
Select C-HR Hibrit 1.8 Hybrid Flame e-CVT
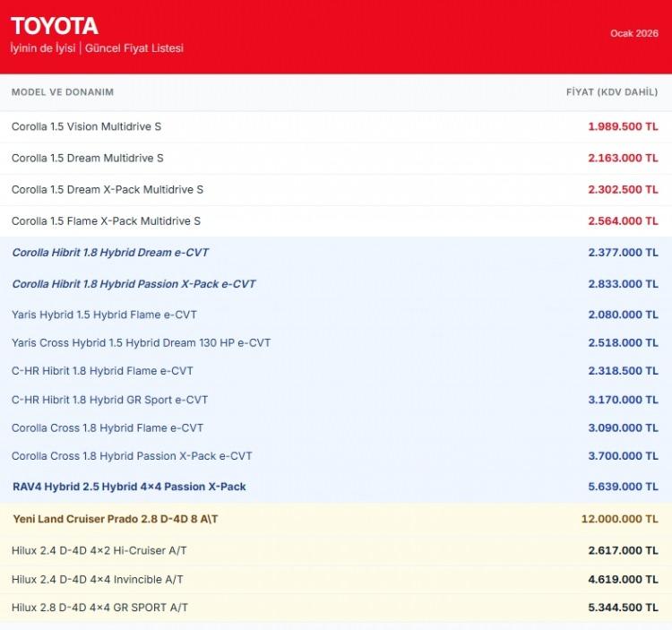click(x=102, y=371)
